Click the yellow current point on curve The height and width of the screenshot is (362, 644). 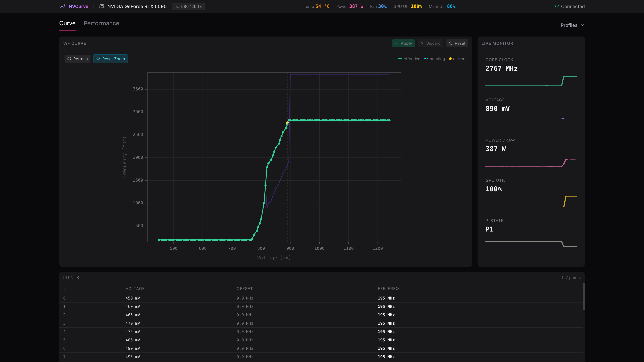287,123
